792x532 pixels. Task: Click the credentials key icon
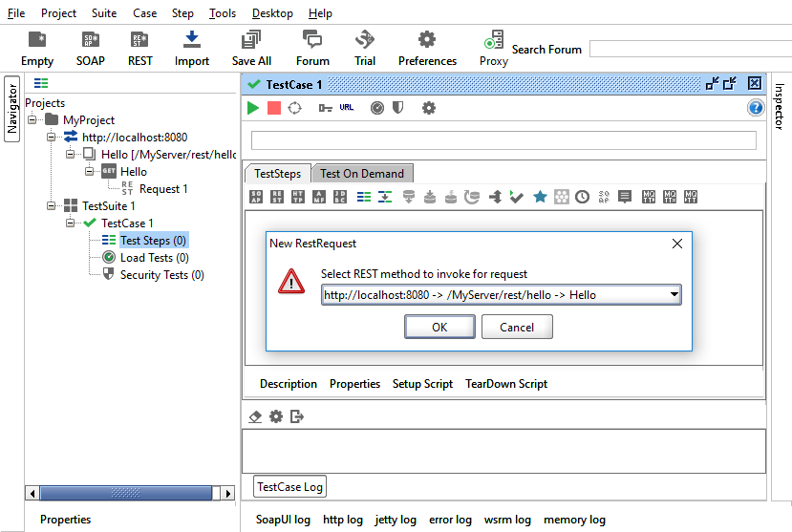(x=325, y=108)
